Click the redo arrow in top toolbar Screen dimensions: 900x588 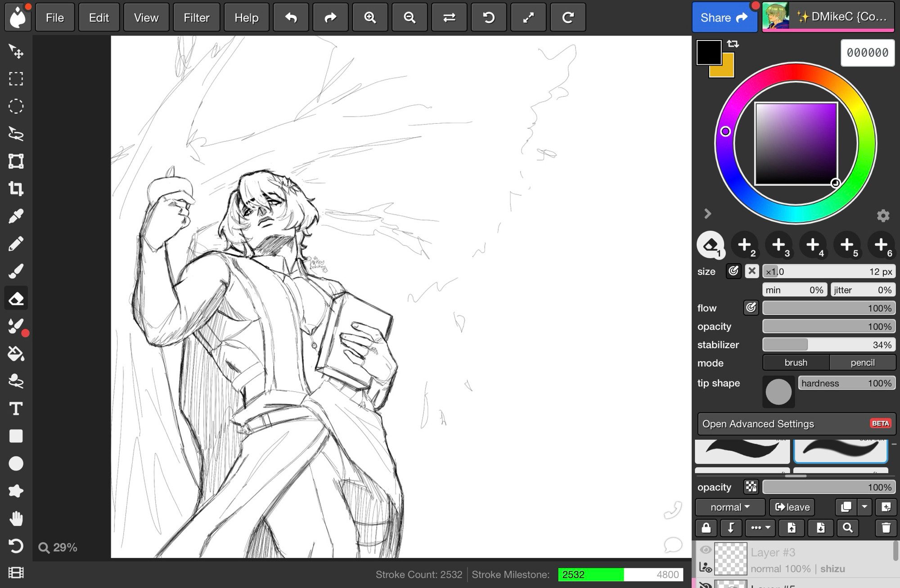(x=331, y=18)
